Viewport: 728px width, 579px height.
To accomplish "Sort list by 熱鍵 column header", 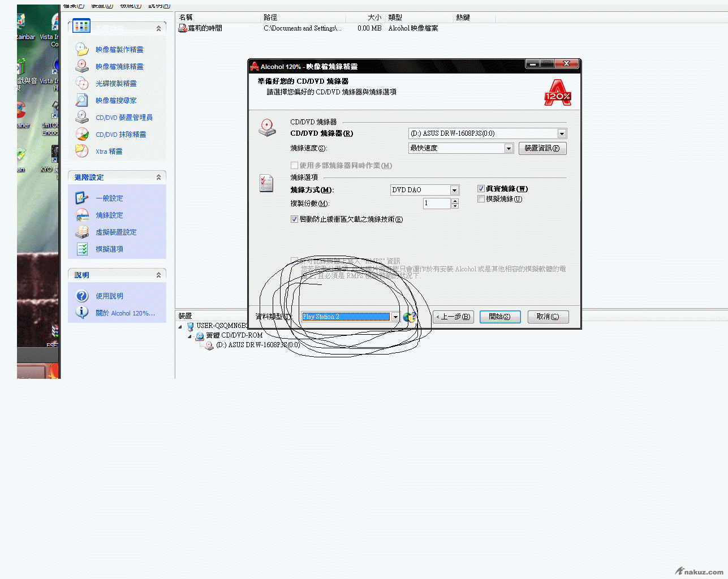I will pos(474,18).
